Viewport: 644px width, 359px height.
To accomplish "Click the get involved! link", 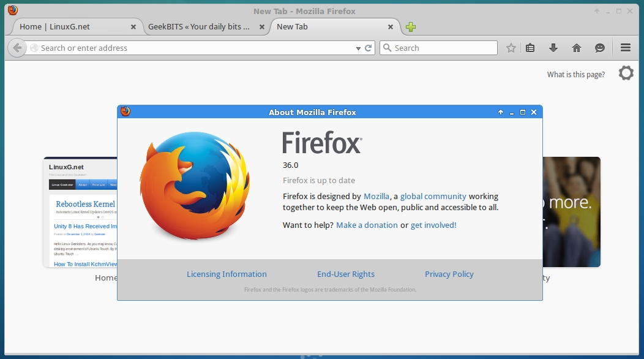I will point(433,225).
